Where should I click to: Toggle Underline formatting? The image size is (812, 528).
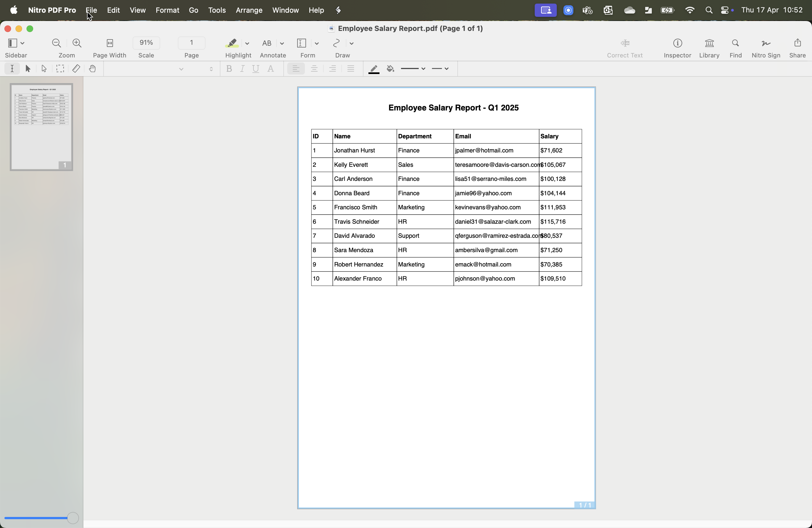click(x=255, y=69)
